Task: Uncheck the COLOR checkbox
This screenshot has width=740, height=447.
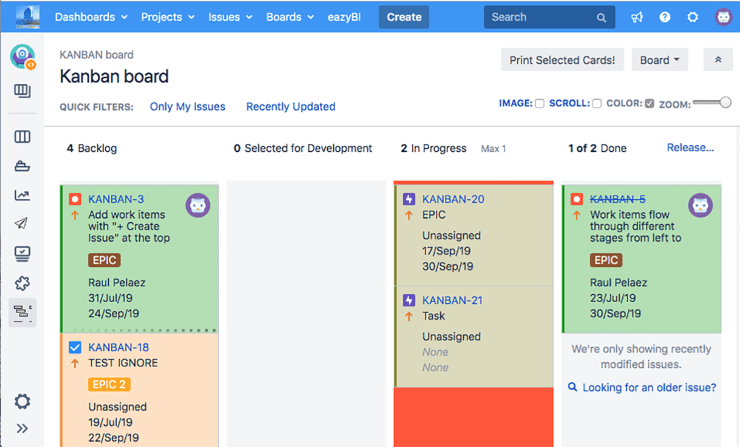Action: click(650, 104)
